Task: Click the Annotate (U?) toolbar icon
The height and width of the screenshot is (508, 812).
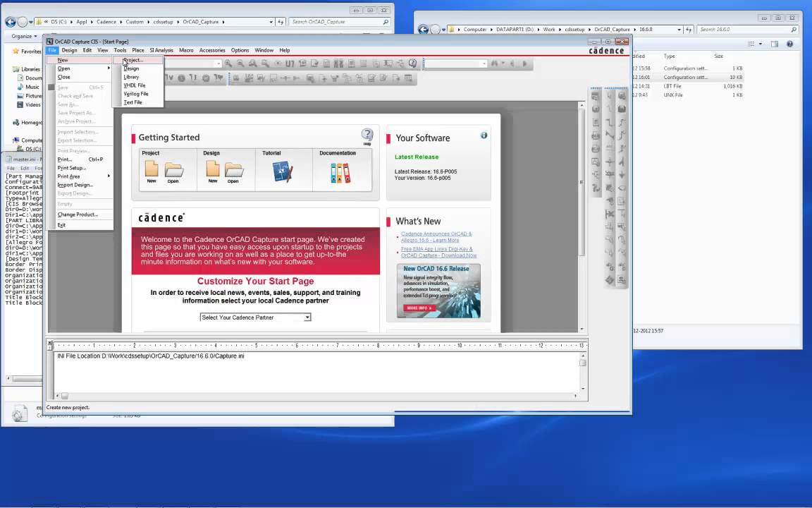Action: [x=290, y=64]
